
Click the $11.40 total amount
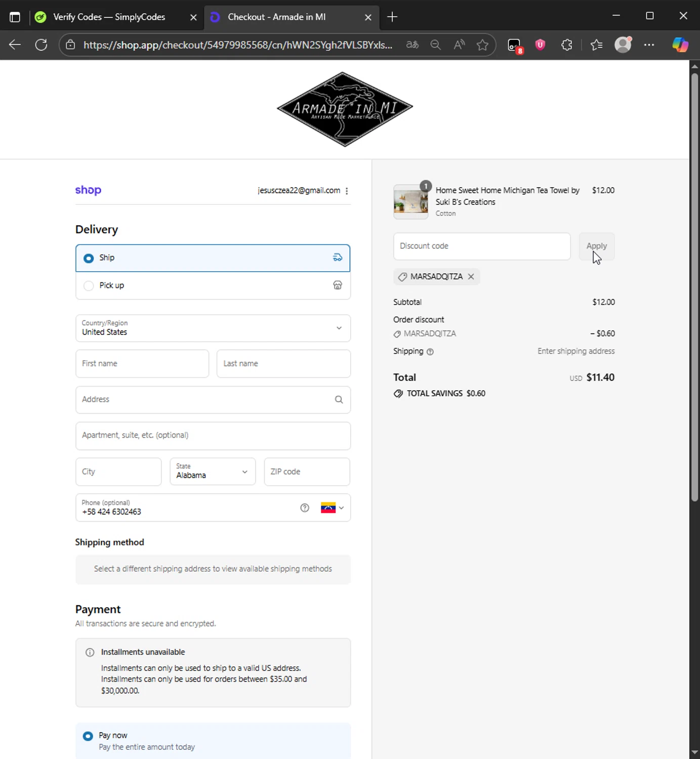click(x=600, y=377)
